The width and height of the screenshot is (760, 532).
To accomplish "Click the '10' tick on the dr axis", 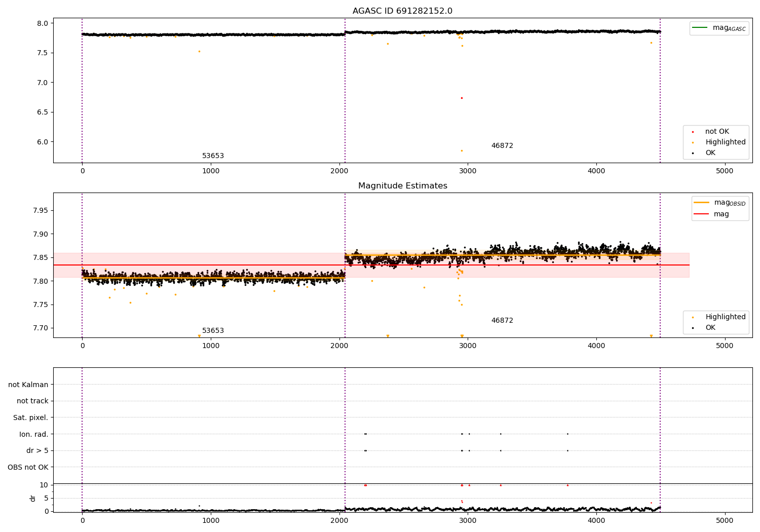I will 44,485.
